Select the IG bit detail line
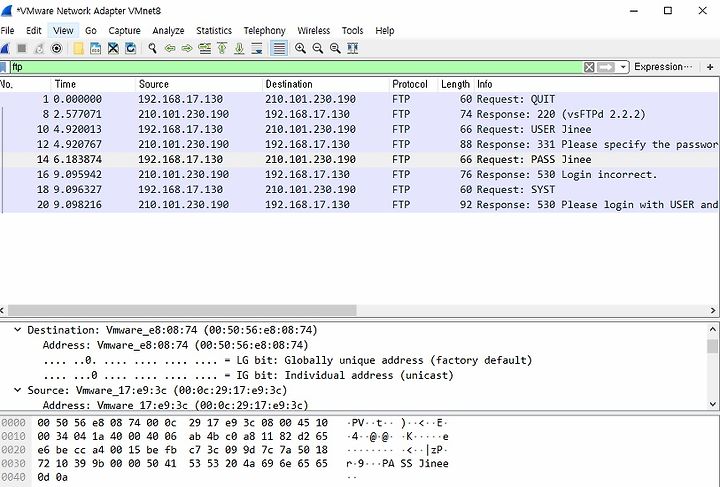 (x=248, y=375)
